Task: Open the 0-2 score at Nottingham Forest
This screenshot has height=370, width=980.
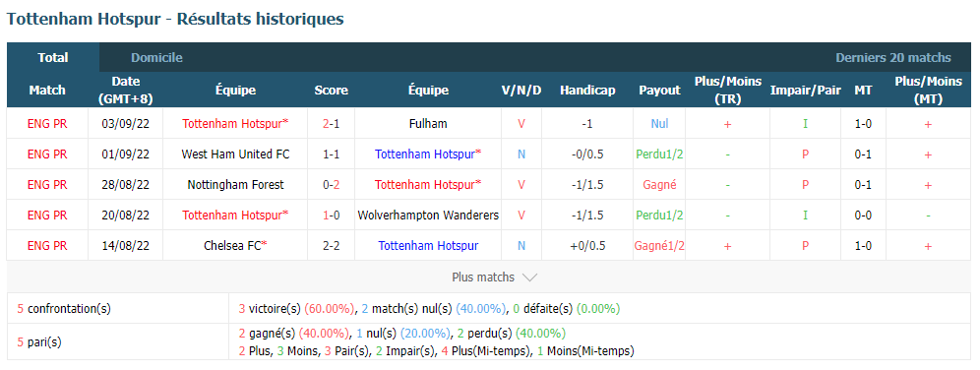Action: click(332, 184)
